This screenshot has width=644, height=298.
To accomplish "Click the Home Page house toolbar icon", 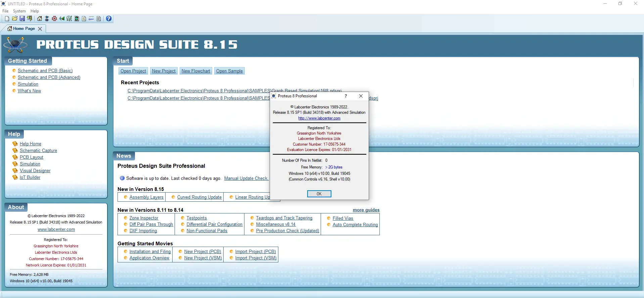I will click(40, 19).
